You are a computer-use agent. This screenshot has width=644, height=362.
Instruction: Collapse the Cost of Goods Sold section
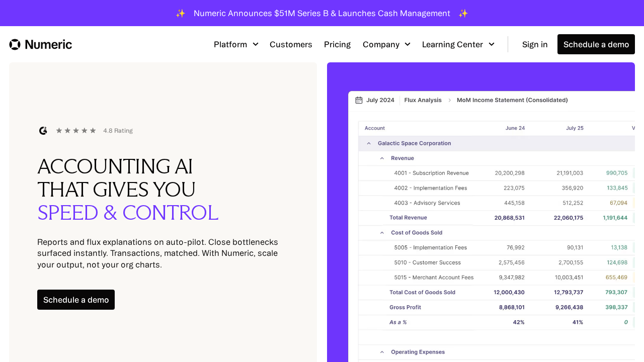tap(382, 233)
